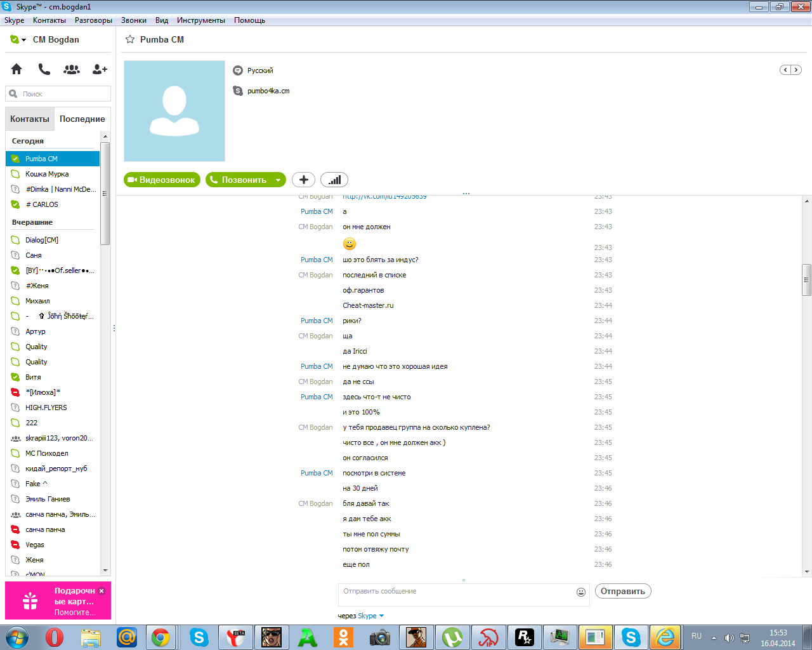Select HIGH.FLYERS contact
The height and width of the screenshot is (650, 812).
tap(53, 408)
